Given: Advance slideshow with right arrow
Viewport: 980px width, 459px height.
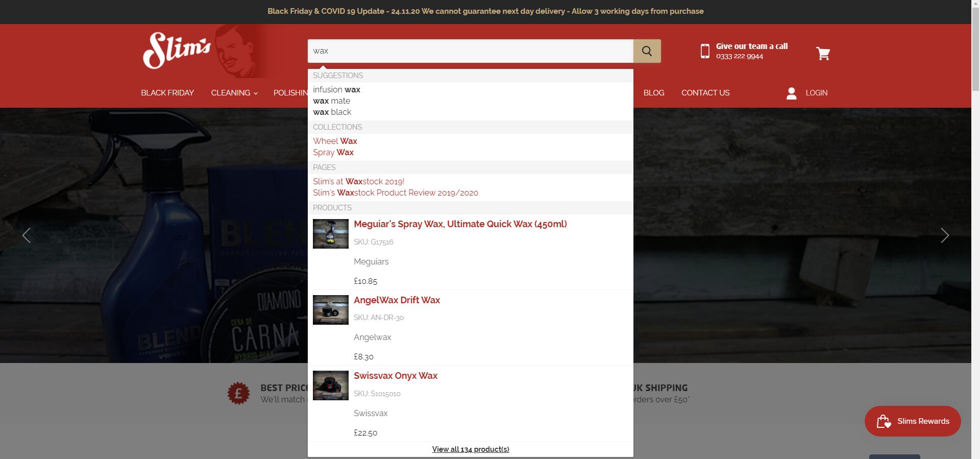Looking at the screenshot, I should click(945, 235).
